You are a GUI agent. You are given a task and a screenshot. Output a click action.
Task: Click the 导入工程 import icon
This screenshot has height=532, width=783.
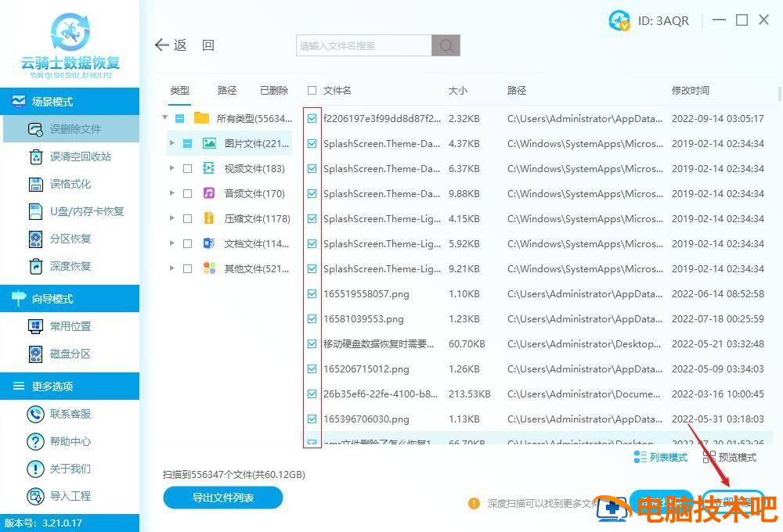(35, 497)
